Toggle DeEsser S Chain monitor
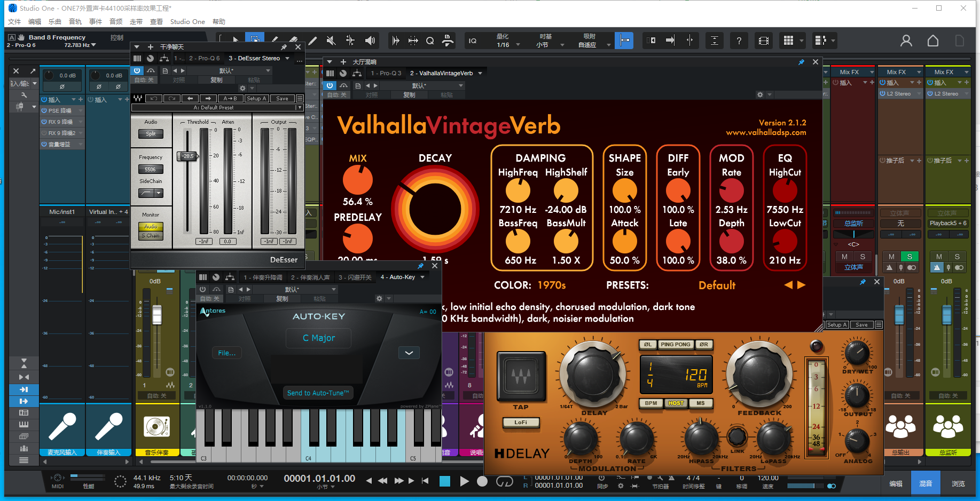980x501 pixels. (x=151, y=235)
